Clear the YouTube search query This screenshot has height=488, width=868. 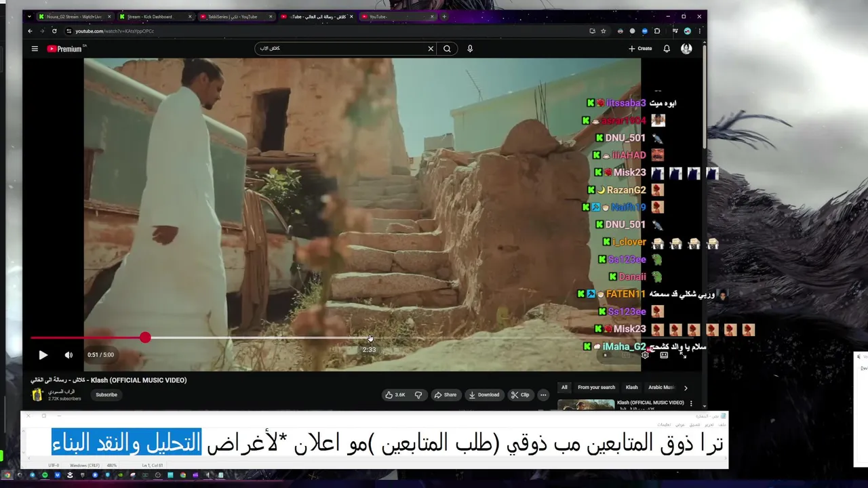431,49
